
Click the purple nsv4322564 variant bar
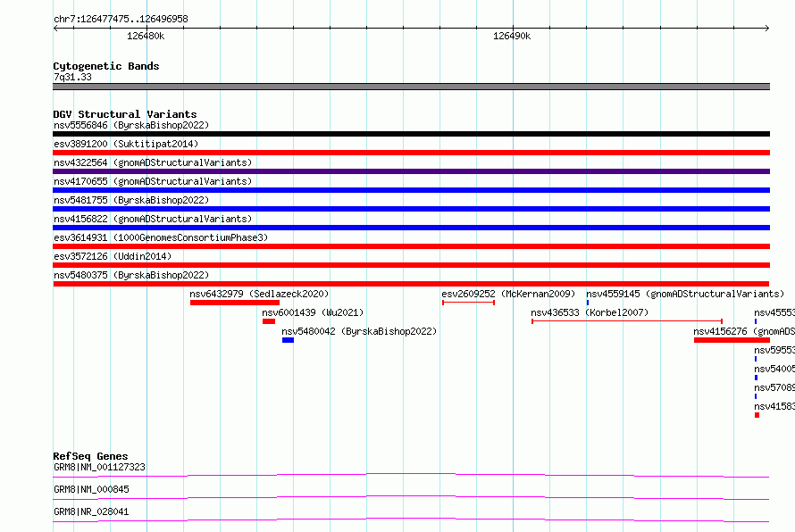click(x=411, y=171)
